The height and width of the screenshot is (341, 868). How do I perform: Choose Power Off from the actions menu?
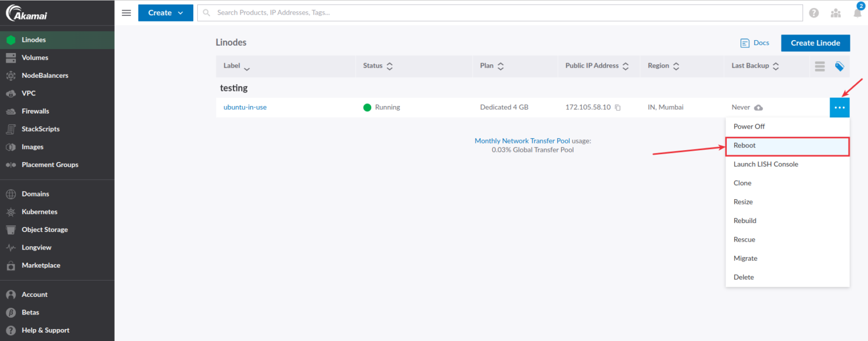click(749, 126)
